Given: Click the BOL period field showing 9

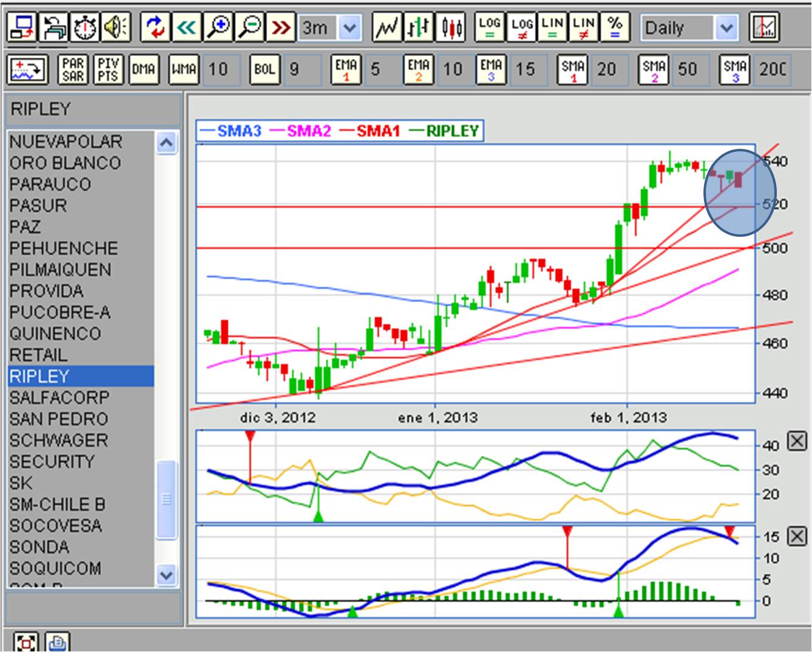Looking at the screenshot, I should pos(302,70).
